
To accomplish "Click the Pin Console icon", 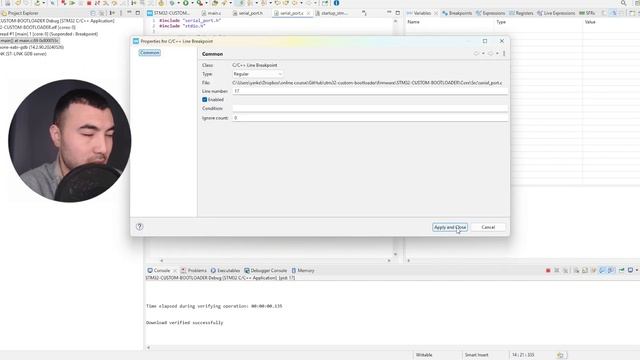I will tap(622, 270).
